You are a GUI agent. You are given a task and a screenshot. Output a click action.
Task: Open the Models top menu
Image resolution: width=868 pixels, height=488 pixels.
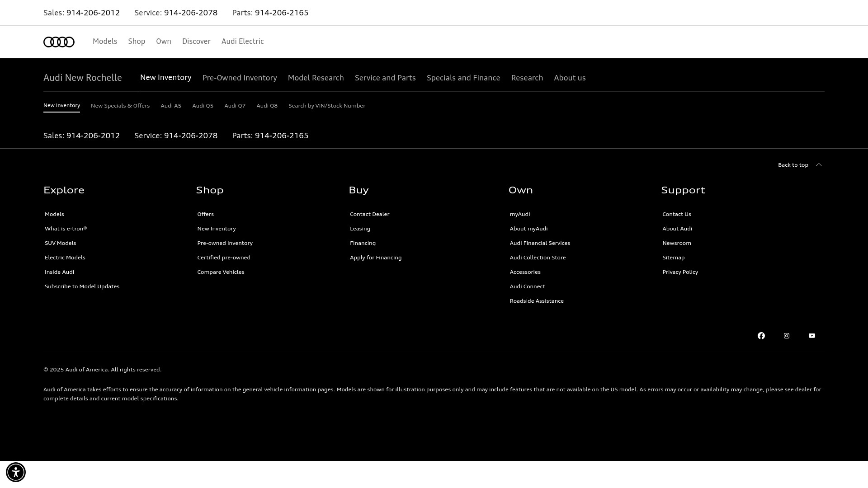point(105,42)
